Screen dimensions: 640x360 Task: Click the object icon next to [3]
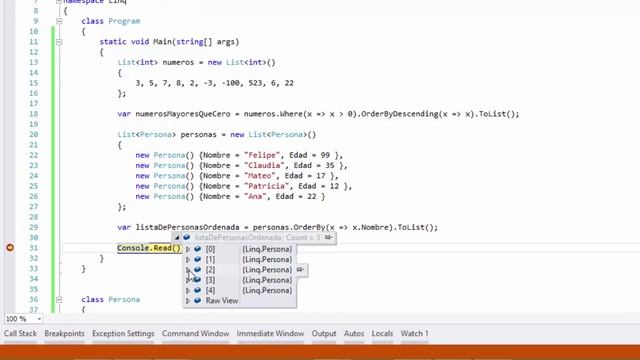[x=198, y=280]
